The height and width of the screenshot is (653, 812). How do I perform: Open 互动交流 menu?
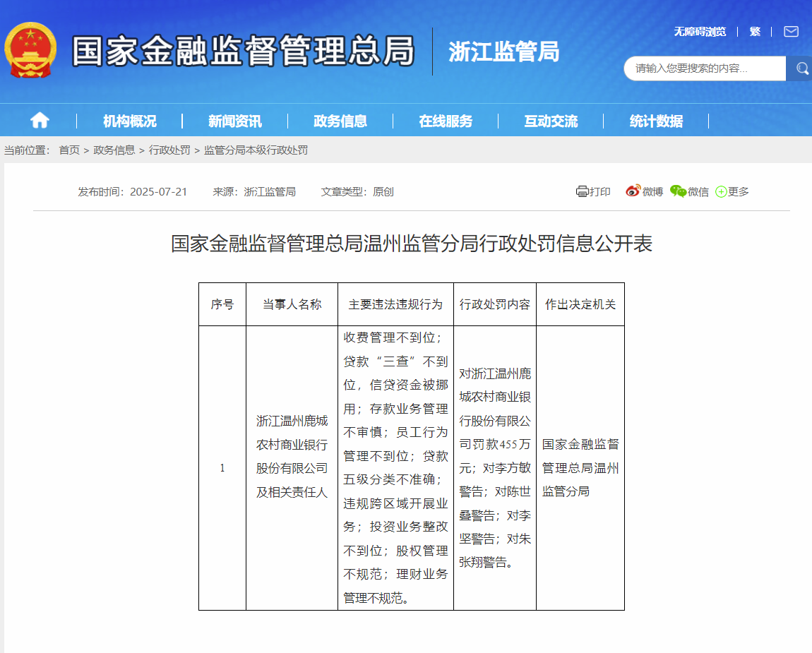tap(551, 121)
